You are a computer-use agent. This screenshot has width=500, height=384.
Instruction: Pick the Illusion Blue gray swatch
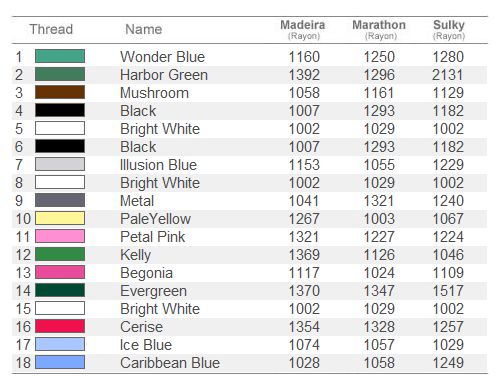pos(60,164)
